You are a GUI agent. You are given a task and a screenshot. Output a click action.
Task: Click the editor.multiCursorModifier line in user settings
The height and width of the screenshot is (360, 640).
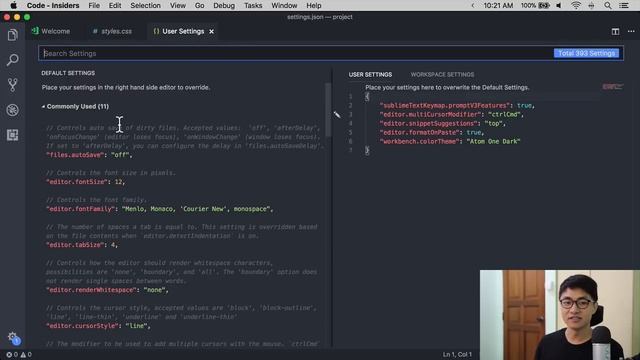(451, 115)
